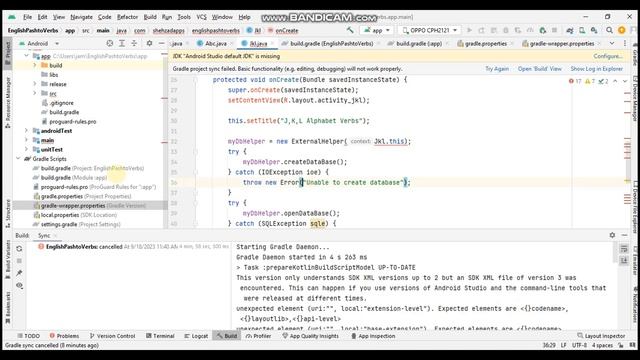The height and width of the screenshot is (360, 640).
Task: Open the Structure side tab
Action: (x=7, y=213)
